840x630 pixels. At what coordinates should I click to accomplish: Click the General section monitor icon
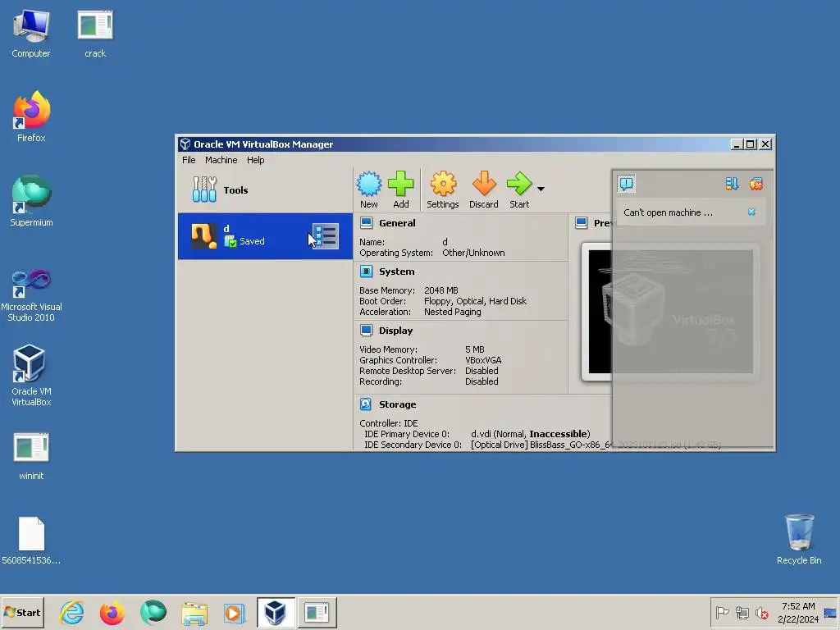pos(367,223)
